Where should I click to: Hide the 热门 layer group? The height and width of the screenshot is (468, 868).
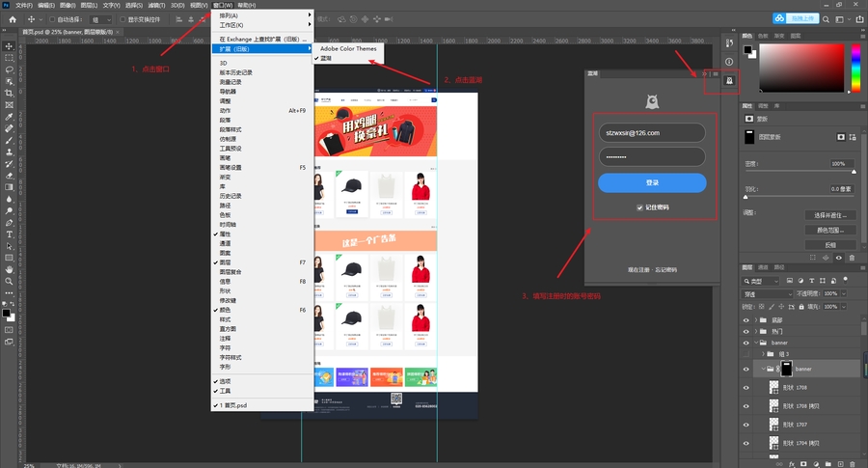[746, 330]
